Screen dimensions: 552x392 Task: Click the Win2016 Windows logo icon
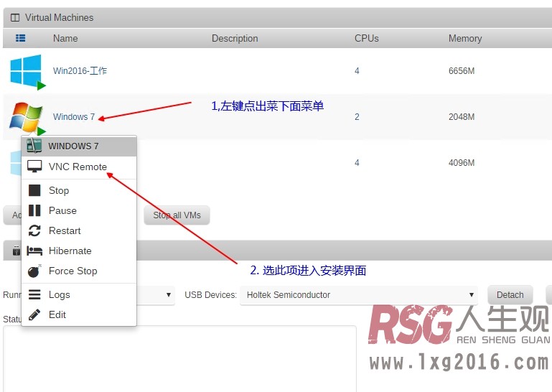tap(26, 70)
